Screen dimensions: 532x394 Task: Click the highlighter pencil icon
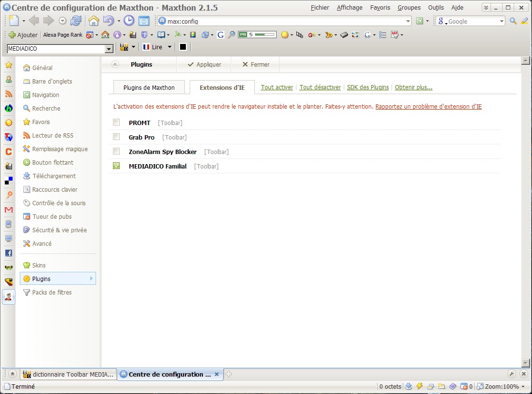tap(525, 21)
